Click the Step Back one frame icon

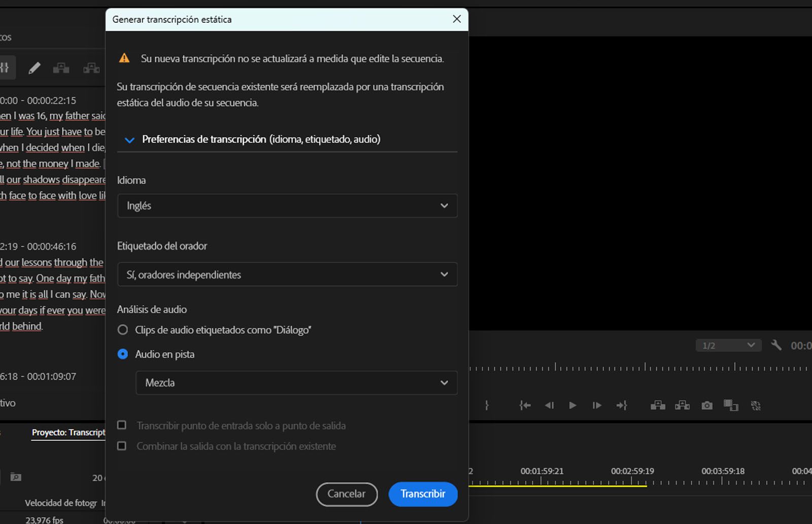(549, 405)
